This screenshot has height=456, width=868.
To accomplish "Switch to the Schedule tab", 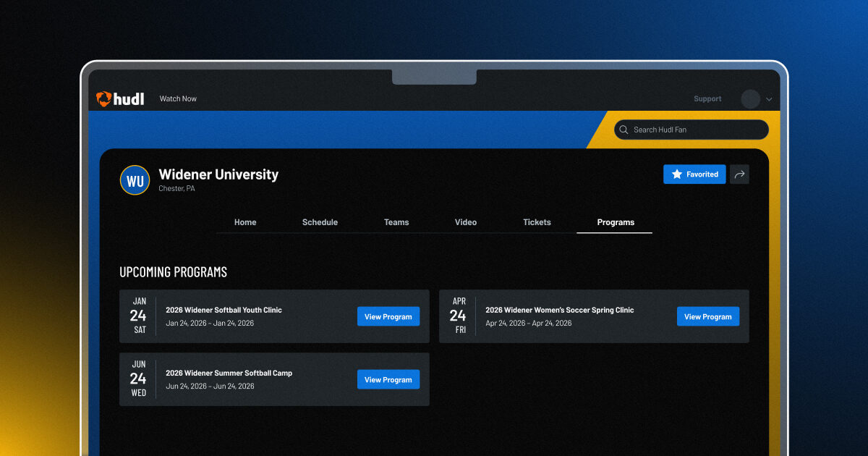I will [320, 222].
